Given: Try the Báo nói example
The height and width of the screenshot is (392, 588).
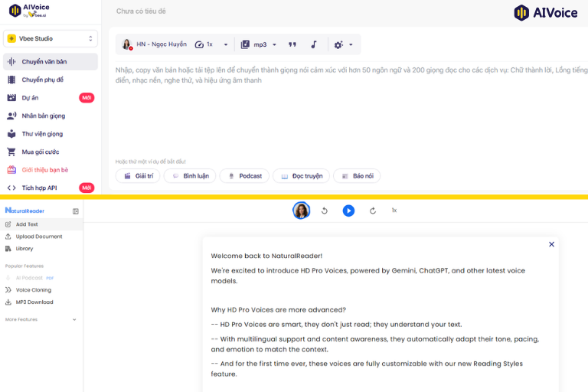Looking at the screenshot, I should pyautogui.click(x=357, y=176).
